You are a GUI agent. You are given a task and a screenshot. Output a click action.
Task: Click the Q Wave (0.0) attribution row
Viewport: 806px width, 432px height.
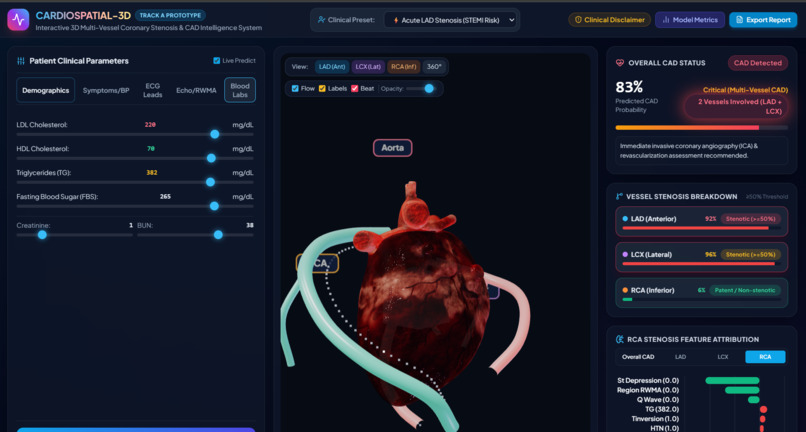701,400
